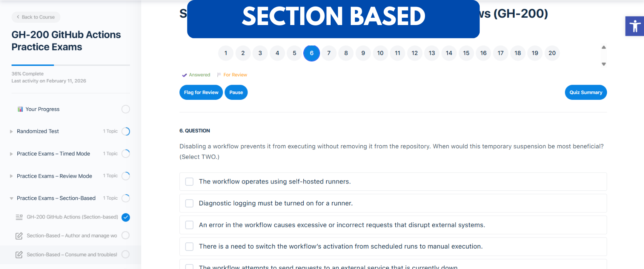Select the disrupt external systems answer checkbox
Screen dimensions: 644x269
(189, 225)
